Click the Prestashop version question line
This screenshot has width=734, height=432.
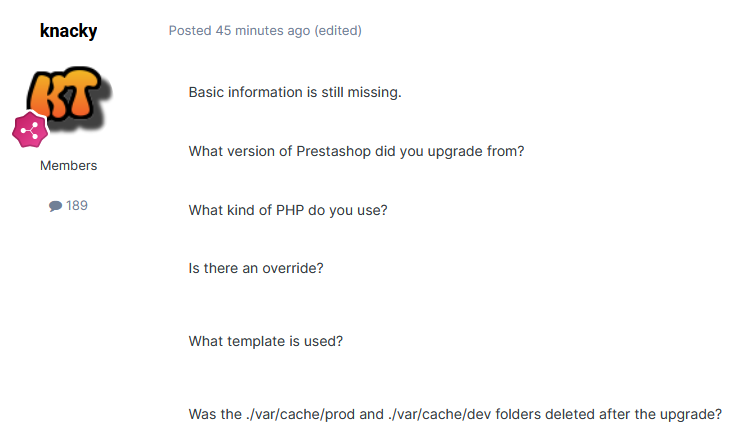pos(356,152)
